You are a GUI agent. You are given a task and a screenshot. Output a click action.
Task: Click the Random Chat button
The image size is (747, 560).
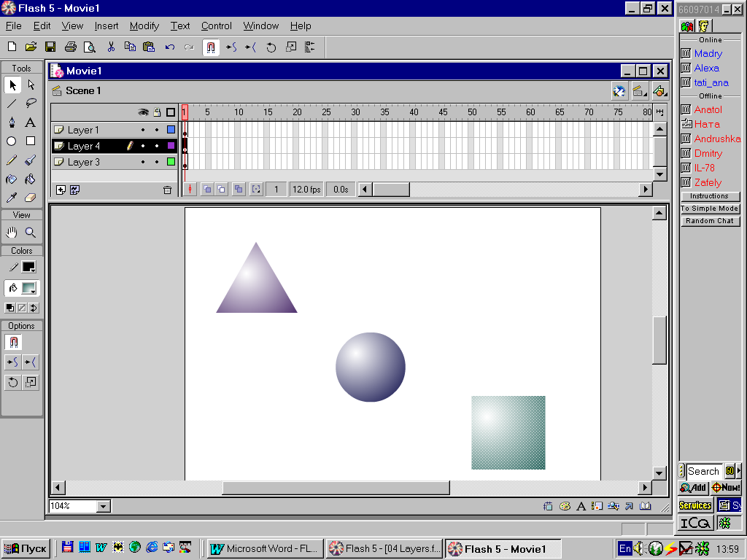click(710, 221)
